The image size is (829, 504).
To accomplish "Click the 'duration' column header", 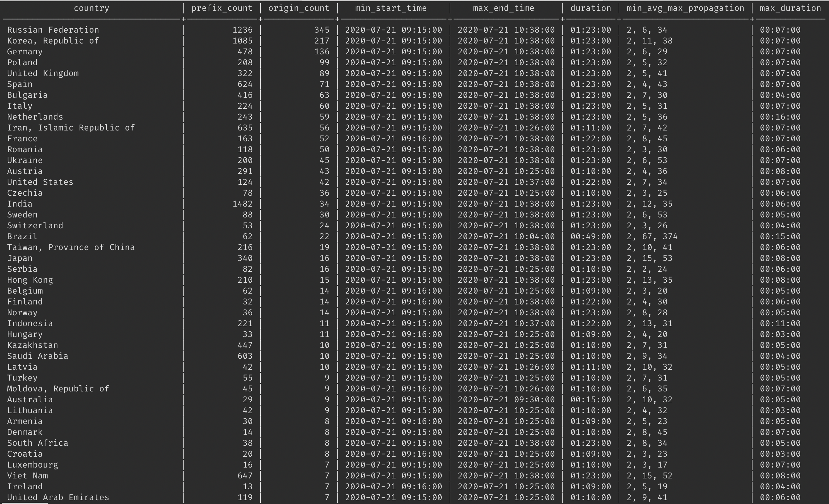I will pos(591,8).
